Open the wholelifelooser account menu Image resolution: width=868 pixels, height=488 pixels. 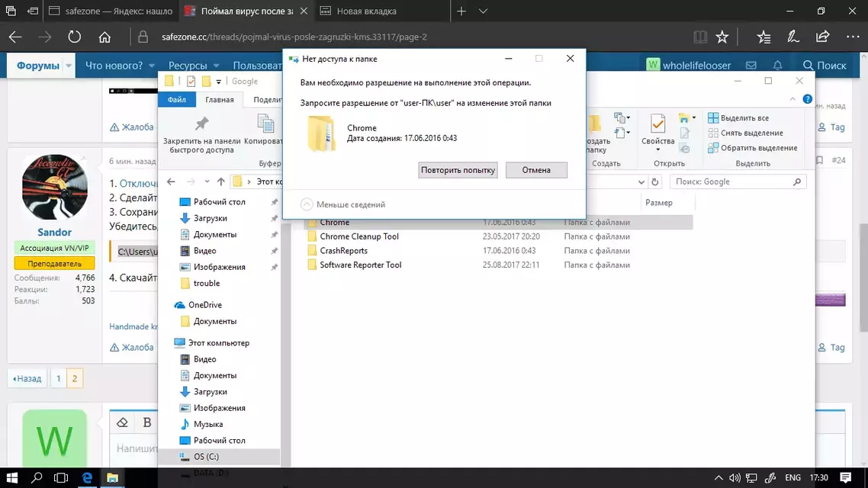pyautogui.click(x=690, y=66)
